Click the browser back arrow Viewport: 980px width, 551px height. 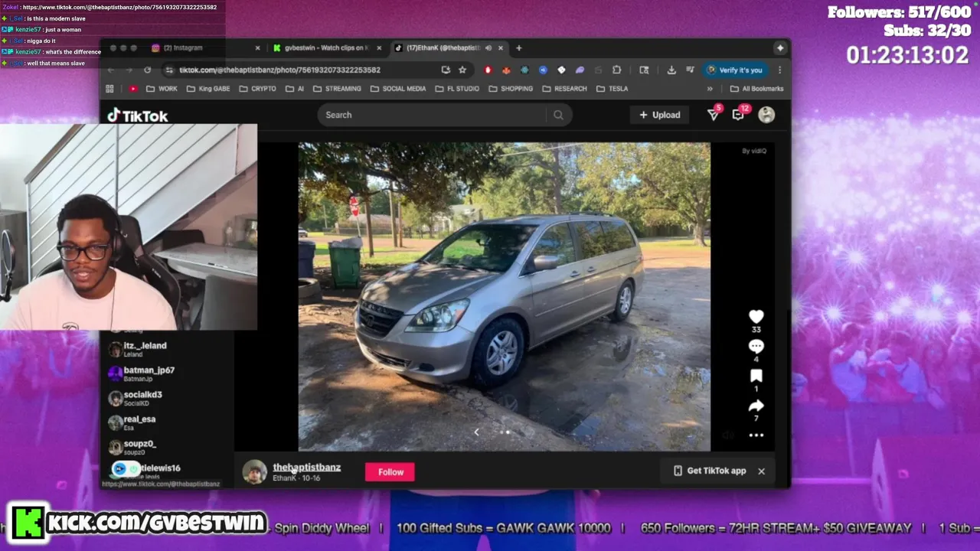110,70
